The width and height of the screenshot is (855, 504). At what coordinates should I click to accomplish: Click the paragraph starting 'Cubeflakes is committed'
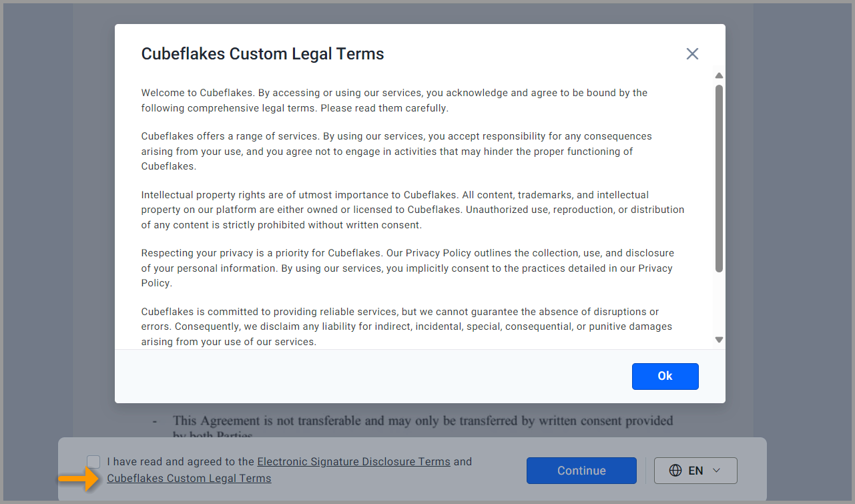coord(406,326)
